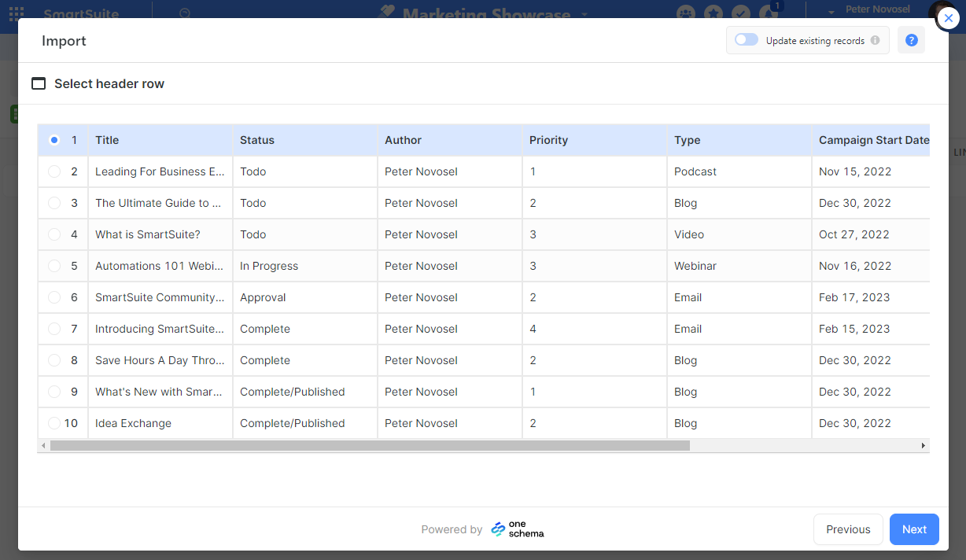Click the members icon in the top header

[687, 13]
